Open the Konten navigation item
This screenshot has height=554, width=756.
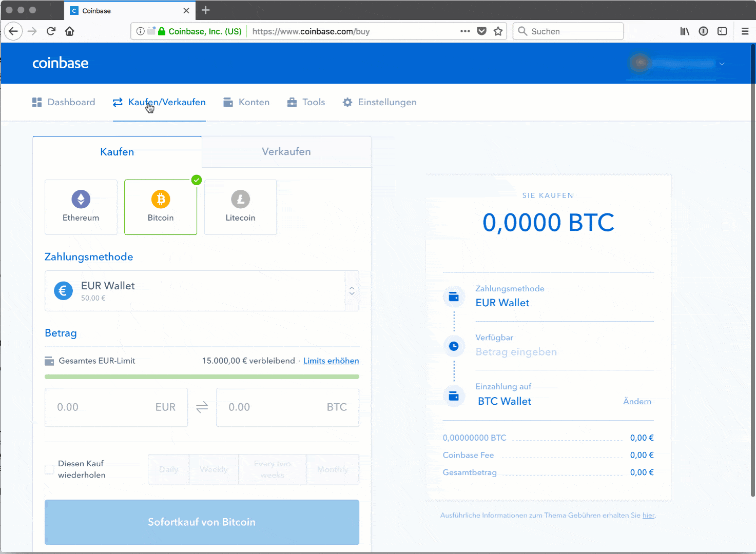coord(246,102)
